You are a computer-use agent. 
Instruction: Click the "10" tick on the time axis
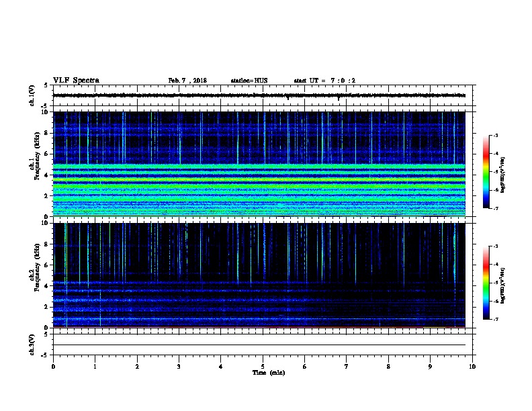(x=472, y=367)
